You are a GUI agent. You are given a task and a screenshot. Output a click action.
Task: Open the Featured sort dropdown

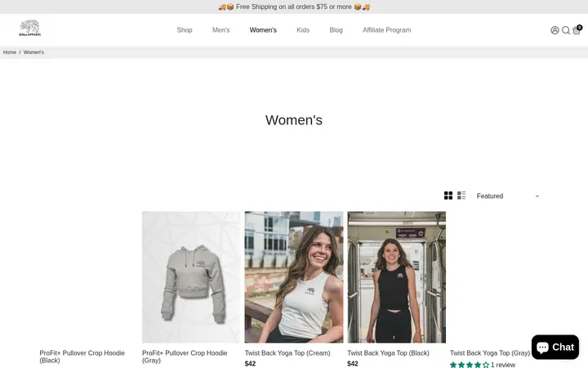pos(508,196)
